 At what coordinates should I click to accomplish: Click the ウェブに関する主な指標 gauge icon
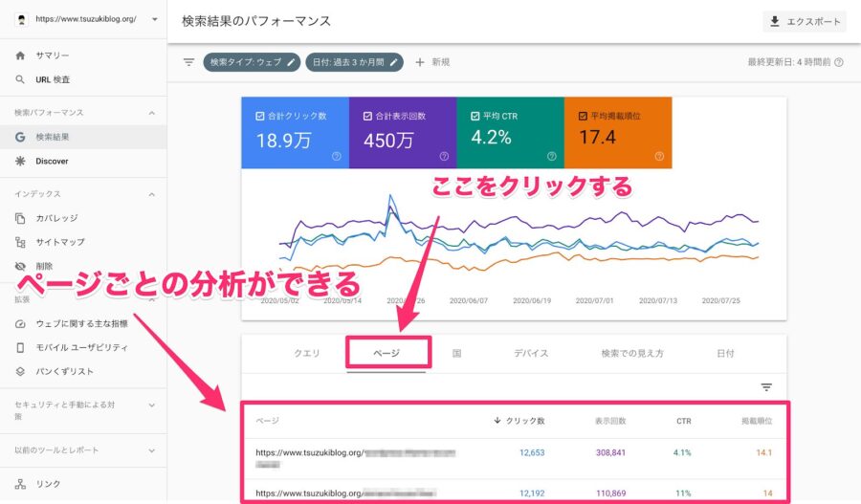point(20,324)
